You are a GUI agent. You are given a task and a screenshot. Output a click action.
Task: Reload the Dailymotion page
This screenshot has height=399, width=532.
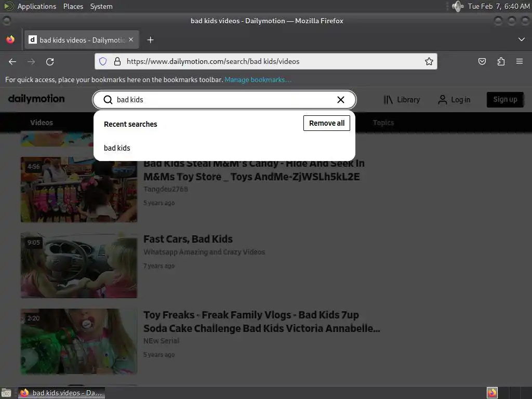tap(50, 62)
